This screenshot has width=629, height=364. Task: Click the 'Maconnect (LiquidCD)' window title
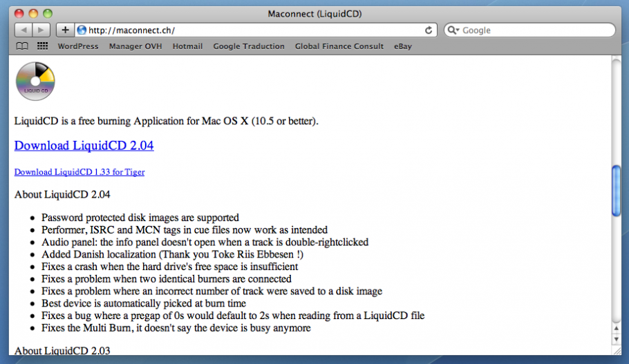[315, 14]
